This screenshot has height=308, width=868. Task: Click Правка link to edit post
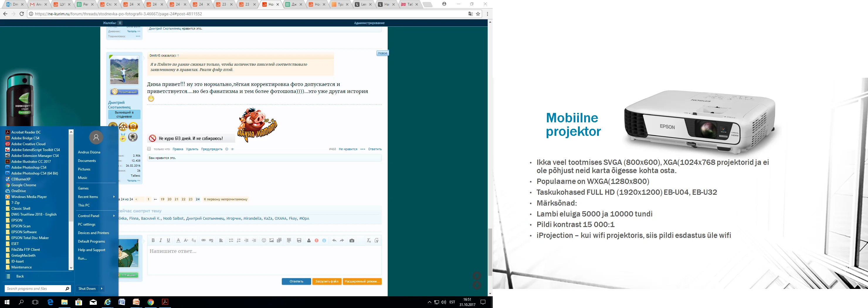178,149
